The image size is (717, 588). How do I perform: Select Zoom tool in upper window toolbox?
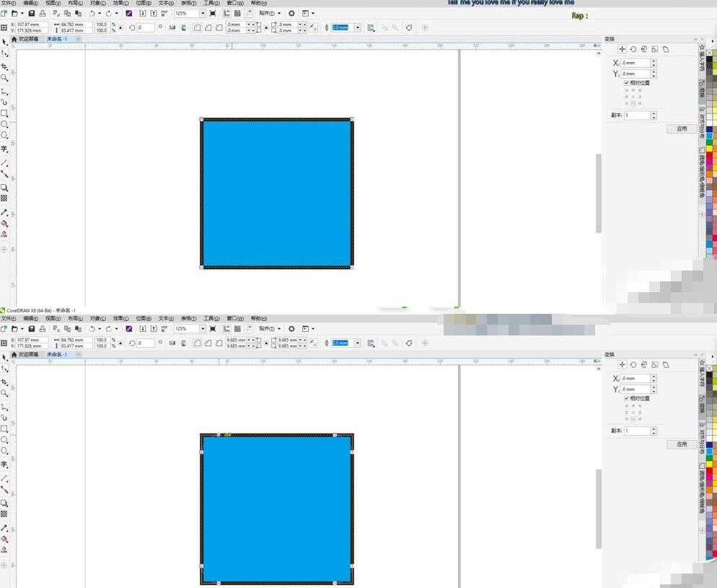point(4,78)
